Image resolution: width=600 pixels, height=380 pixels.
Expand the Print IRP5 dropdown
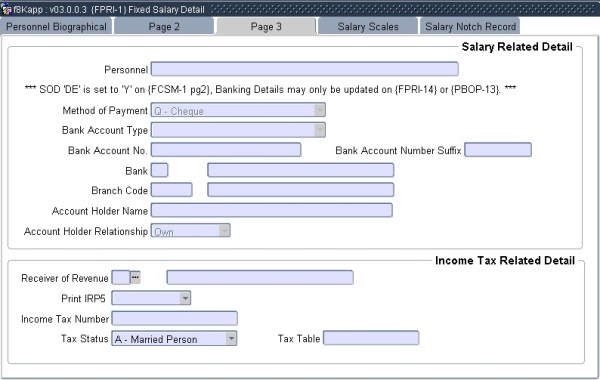(185, 298)
